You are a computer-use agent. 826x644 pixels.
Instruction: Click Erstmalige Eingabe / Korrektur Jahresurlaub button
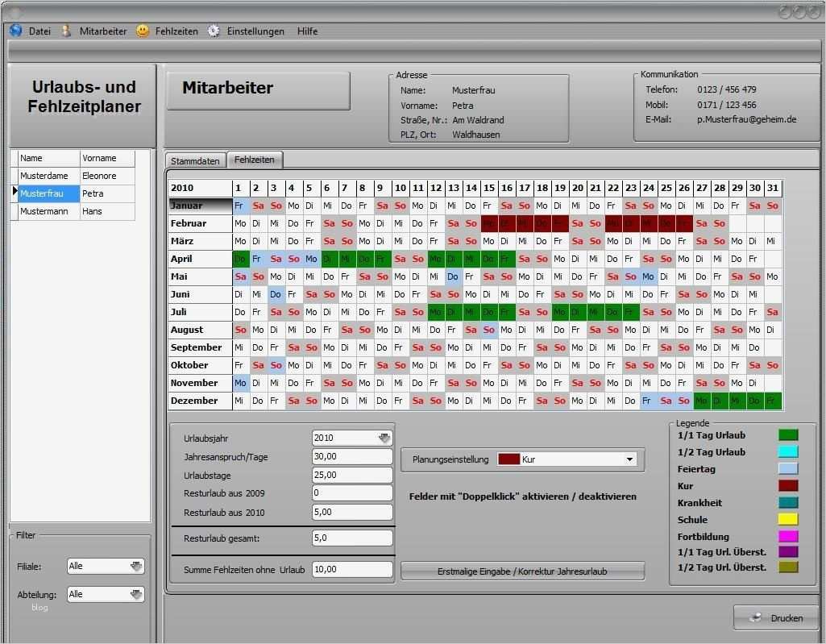pos(522,571)
